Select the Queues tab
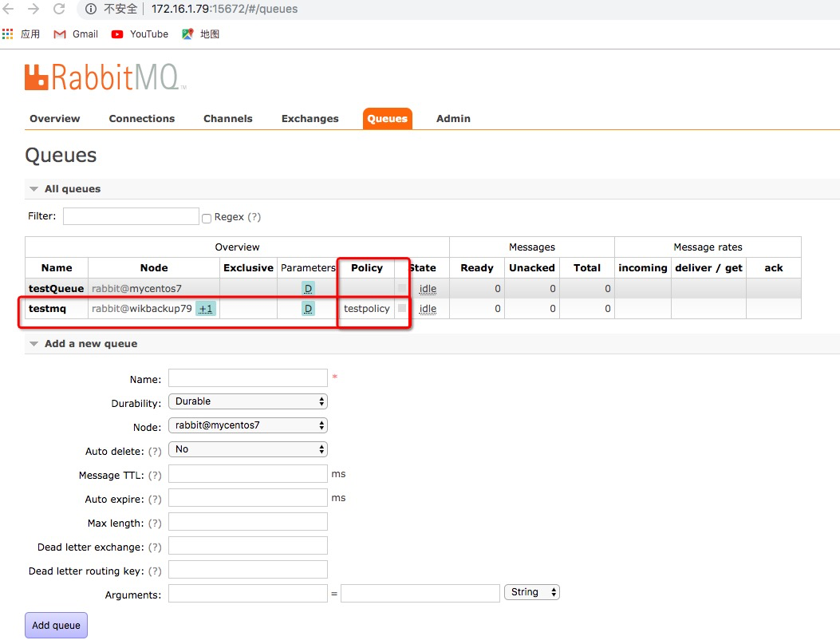Image resolution: width=840 pixels, height=644 pixels. [x=388, y=118]
